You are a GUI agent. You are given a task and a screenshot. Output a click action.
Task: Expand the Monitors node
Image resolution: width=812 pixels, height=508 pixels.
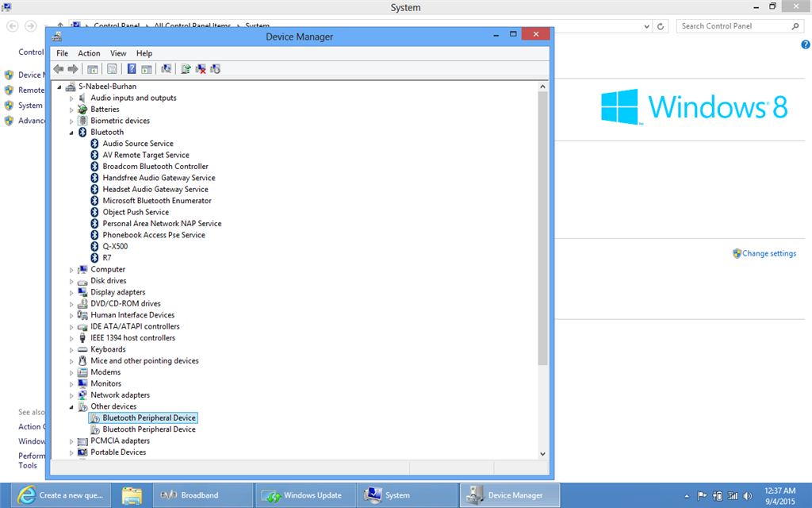(71, 384)
